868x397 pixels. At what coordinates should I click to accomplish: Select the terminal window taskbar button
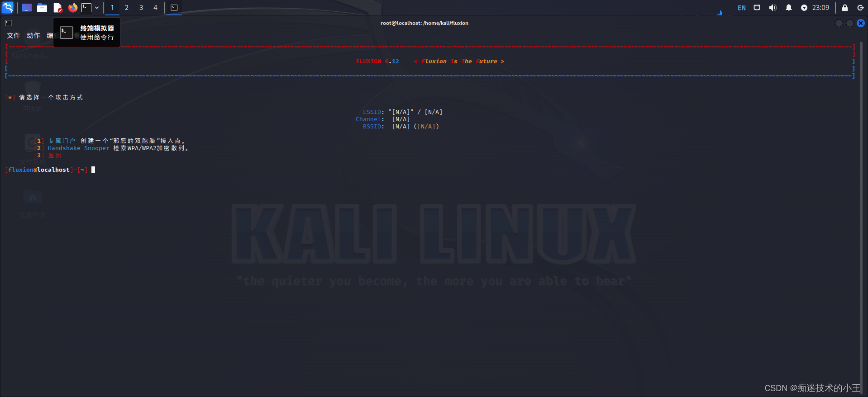click(174, 8)
